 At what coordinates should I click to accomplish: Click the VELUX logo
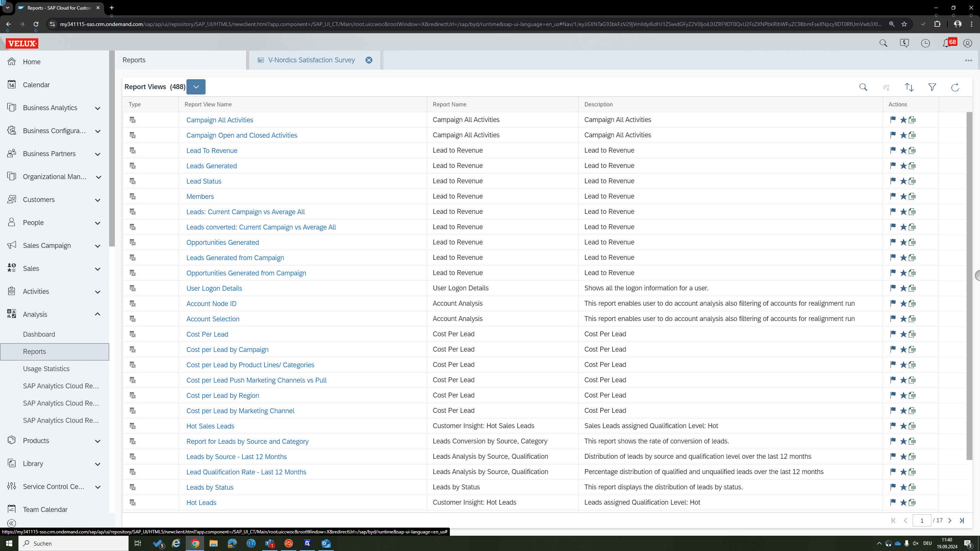pos(22,43)
